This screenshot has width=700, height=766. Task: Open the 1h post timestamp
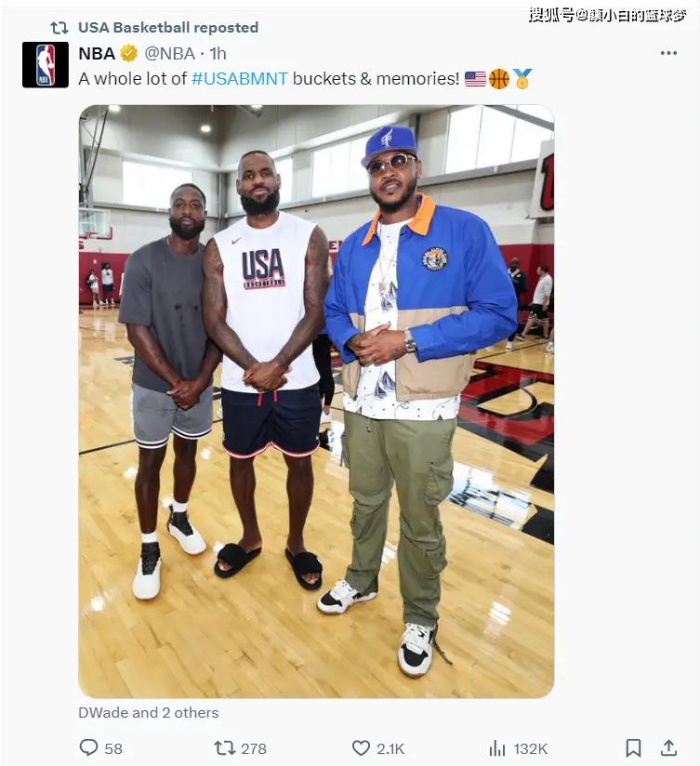tap(218, 53)
